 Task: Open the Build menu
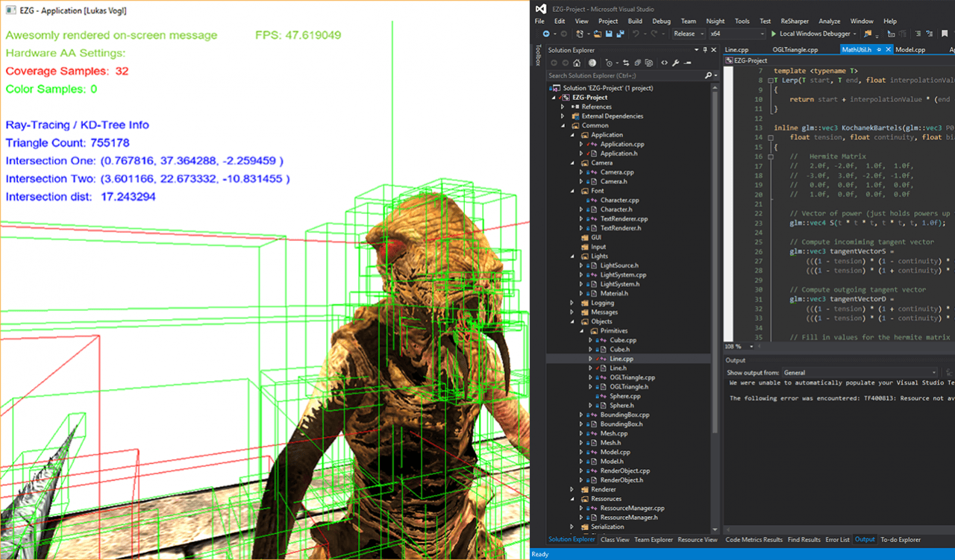coord(635,21)
